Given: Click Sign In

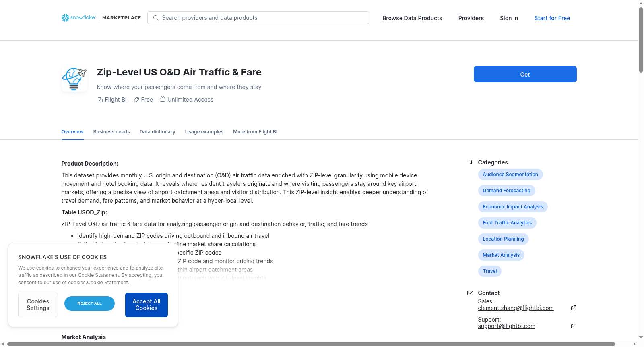Looking at the screenshot, I should 509,18.
